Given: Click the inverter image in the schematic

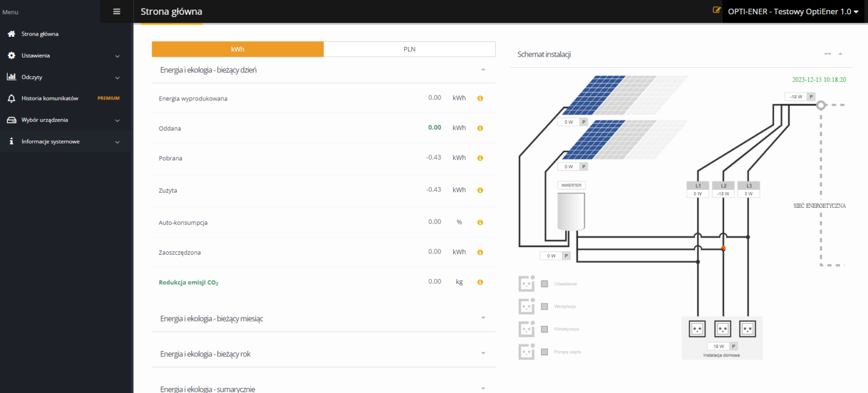Looking at the screenshot, I should coord(571,211).
